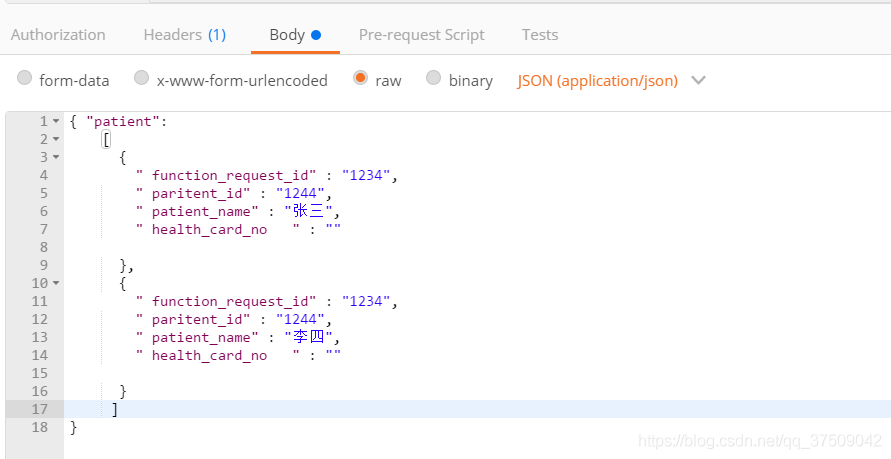Click the "1244" value on line 5
Image resolution: width=891 pixels, height=459 pixels.
[x=300, y=193]
